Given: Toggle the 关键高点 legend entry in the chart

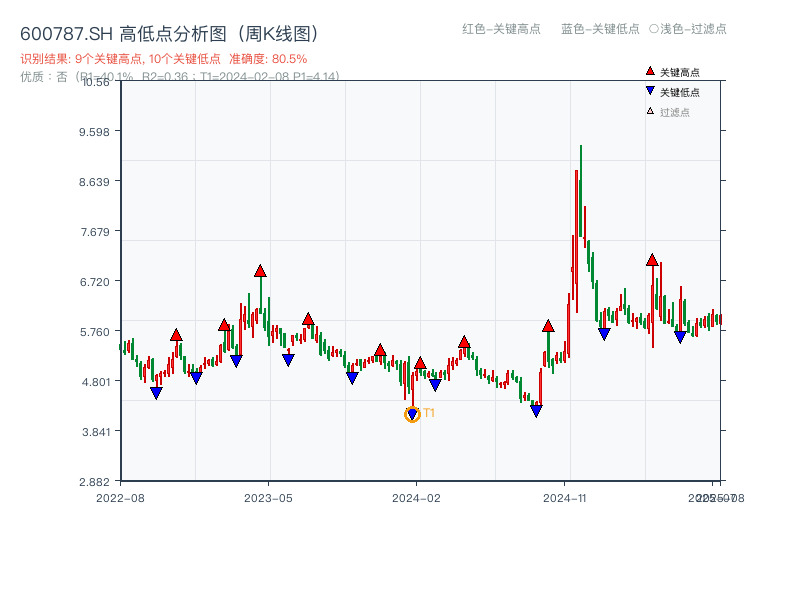Looking at the screenshot, I should coord(672,72).
